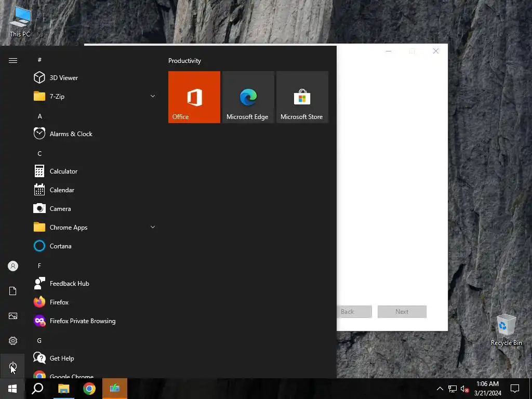Launch Google Chrome from the app list

[95, 374]
